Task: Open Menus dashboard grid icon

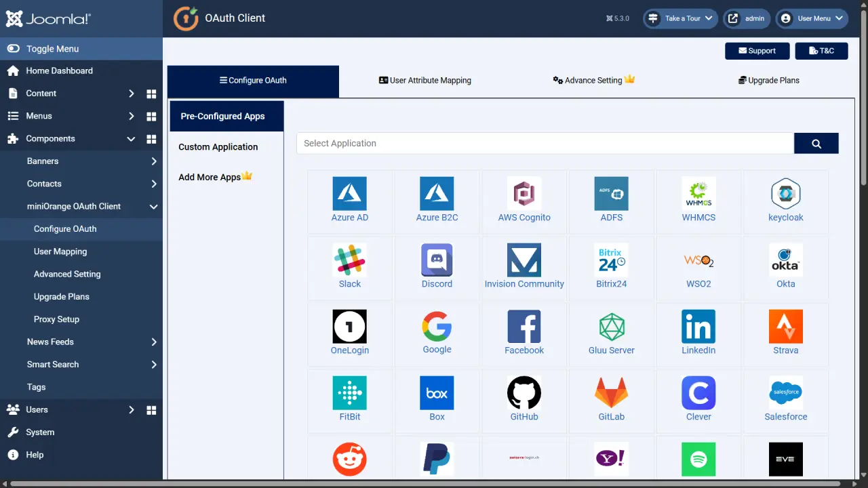Action: pos(151,116)
